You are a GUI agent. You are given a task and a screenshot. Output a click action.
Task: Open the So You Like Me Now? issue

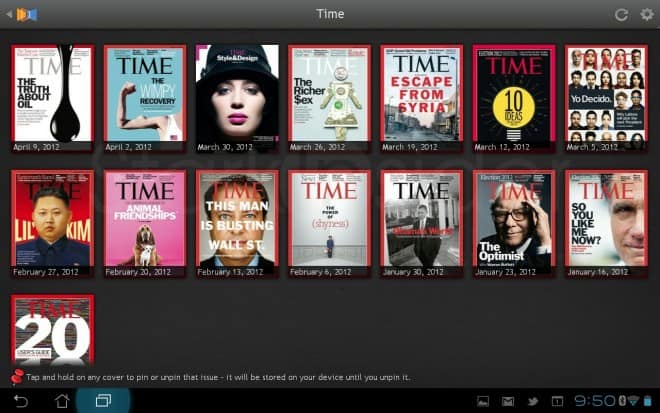(x=606, y=219)
